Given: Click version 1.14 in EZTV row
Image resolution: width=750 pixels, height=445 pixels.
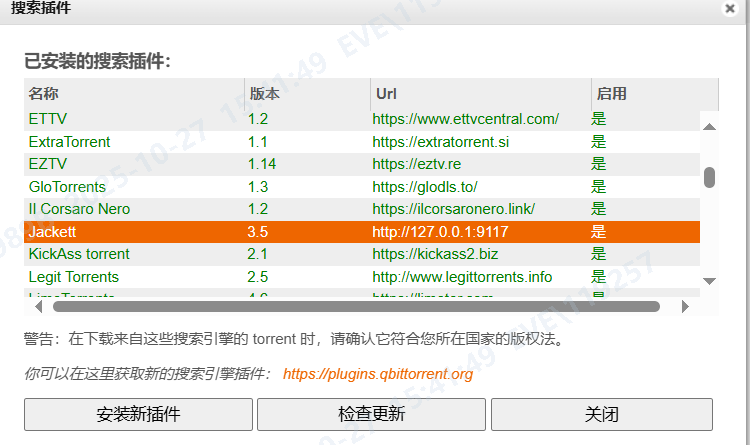Looking at the screenshot, I should click(x=262, y=164).
